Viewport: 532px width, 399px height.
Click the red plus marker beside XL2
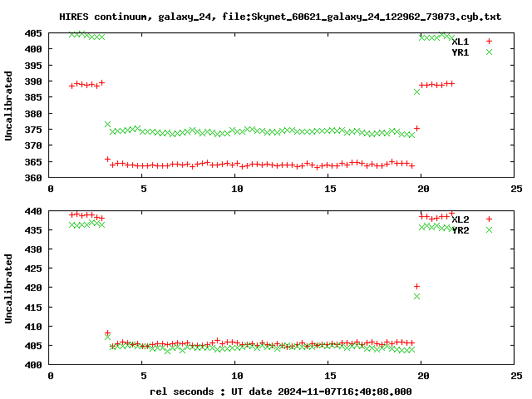(489, 219)
